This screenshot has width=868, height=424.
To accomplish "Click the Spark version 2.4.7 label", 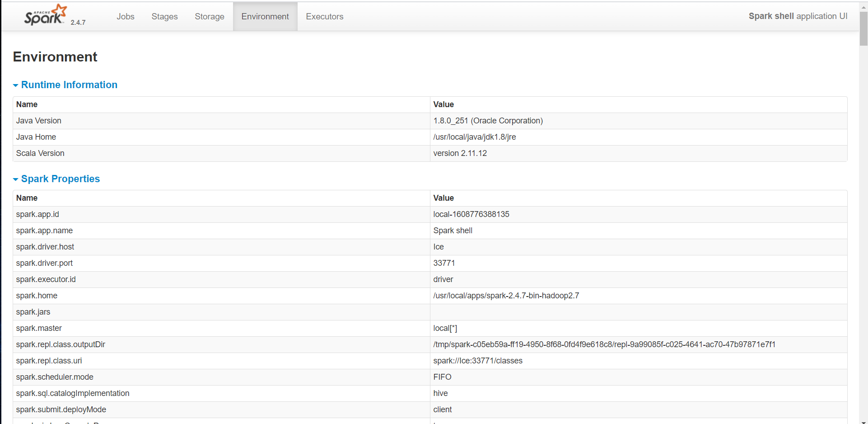I will pos(78,22).
